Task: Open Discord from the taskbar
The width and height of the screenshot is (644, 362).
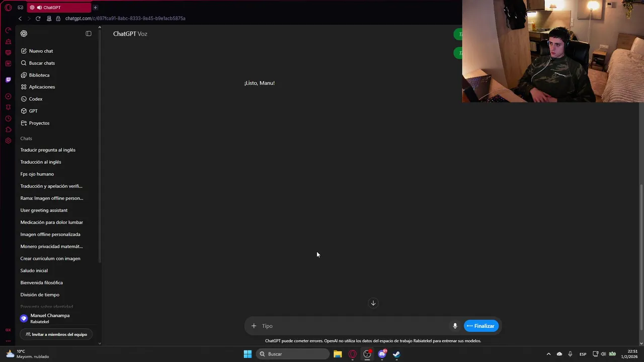Action: tap(382, 354)
